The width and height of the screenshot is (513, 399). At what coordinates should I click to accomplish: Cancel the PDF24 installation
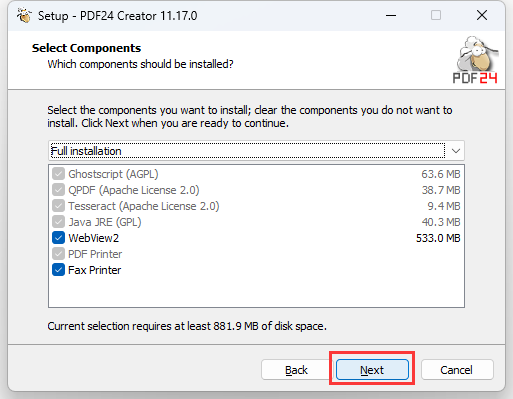457,370
